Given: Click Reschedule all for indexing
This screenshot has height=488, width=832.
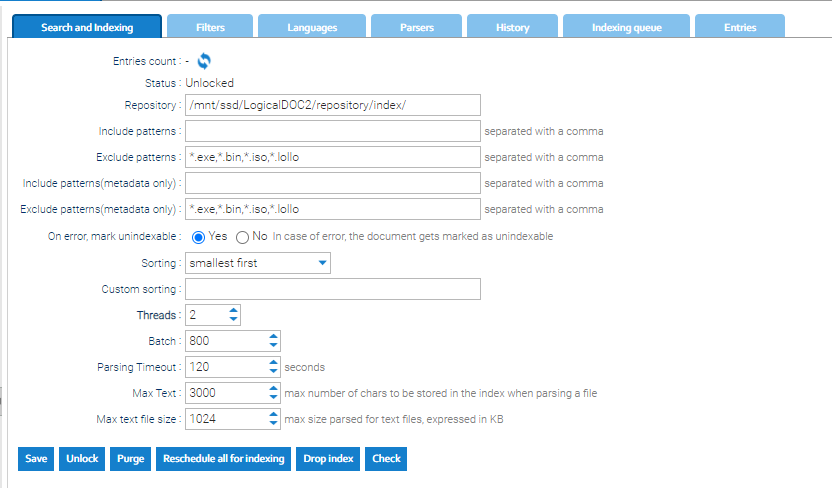Looking at the screenshot, I should (x=224, y=459).
